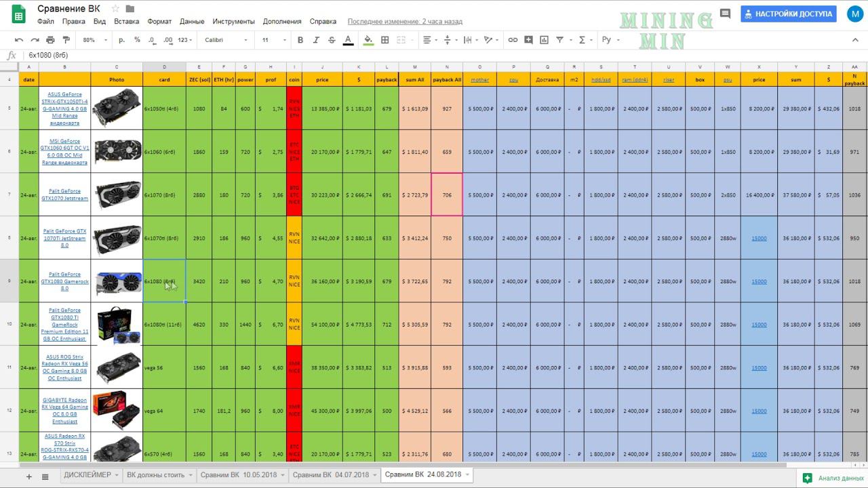
Task: Open the comments history icon
Action: pos(725,14)
